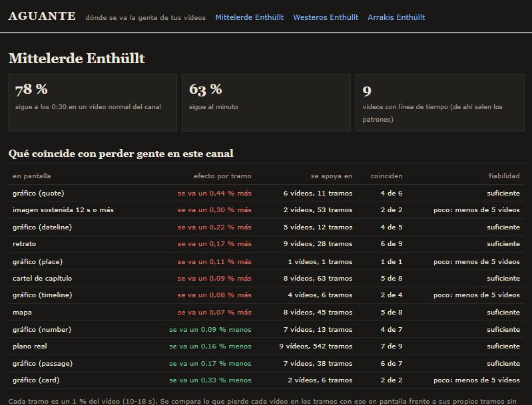Click 'se va un 0,33 % menos' value
This screenshot has height=405, width=532.
210,380
